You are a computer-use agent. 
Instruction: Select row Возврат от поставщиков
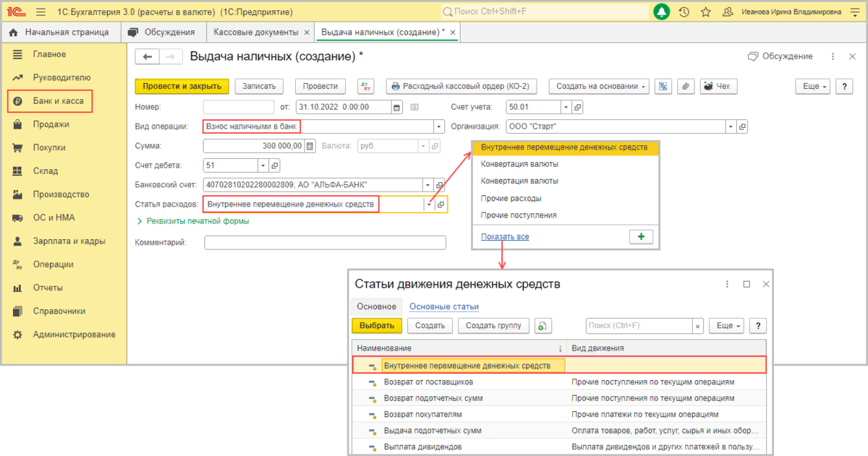tap(558, 382)
